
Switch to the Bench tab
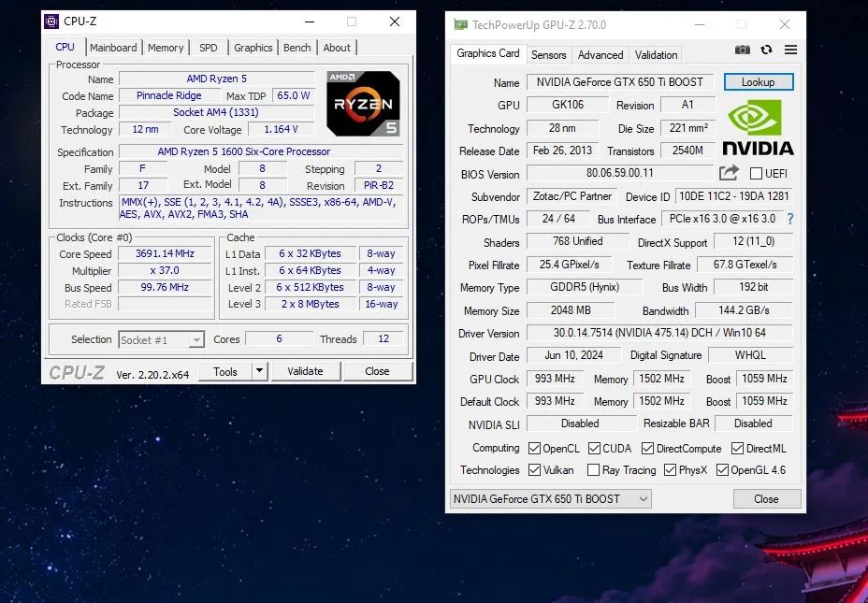point(297,48)
